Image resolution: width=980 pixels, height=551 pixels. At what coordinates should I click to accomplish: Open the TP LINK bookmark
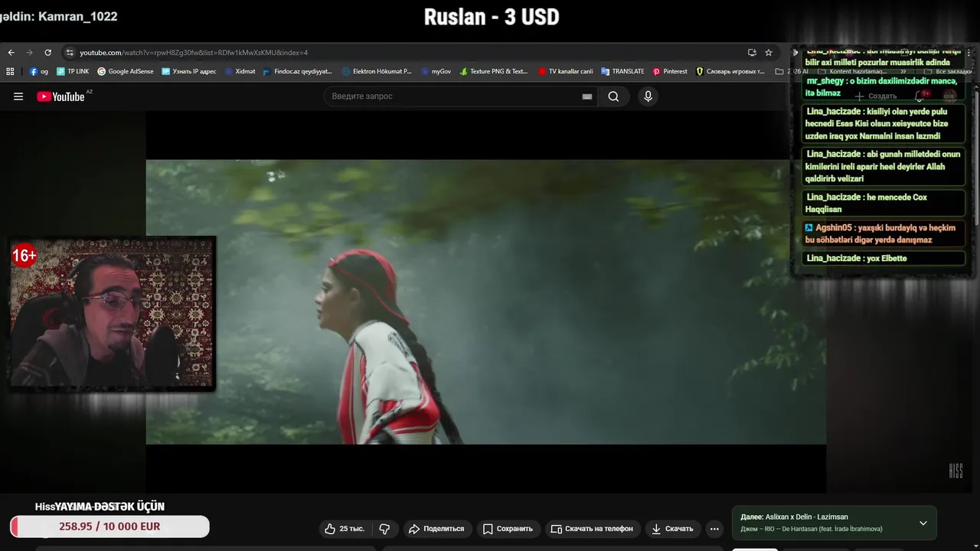coord(73,71)
